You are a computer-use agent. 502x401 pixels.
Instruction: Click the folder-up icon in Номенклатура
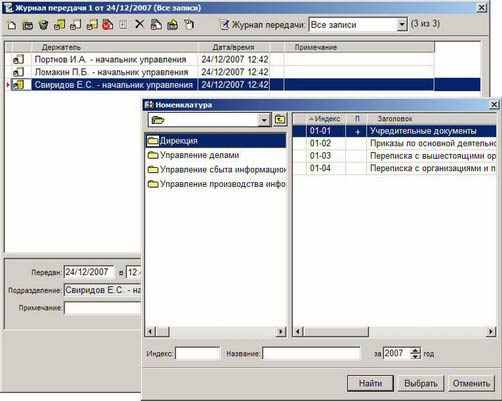point(280,120)
